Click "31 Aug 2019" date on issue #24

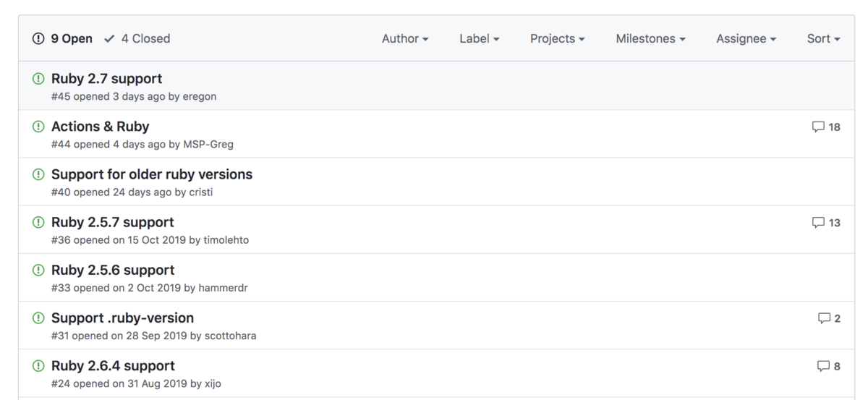point(157,383)
